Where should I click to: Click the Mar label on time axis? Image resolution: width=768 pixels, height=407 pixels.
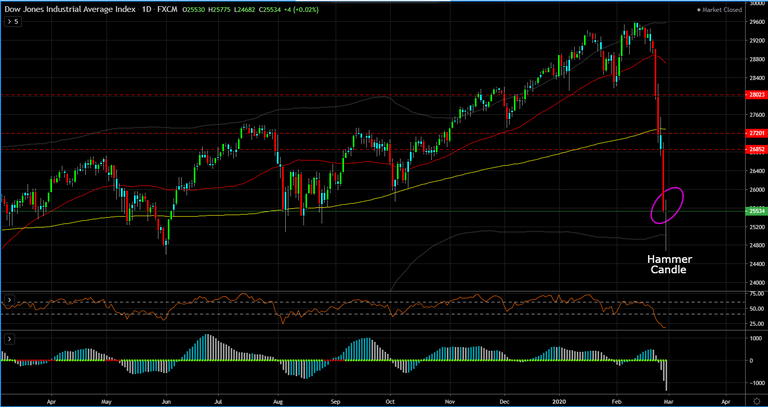[x=671, y=401]
